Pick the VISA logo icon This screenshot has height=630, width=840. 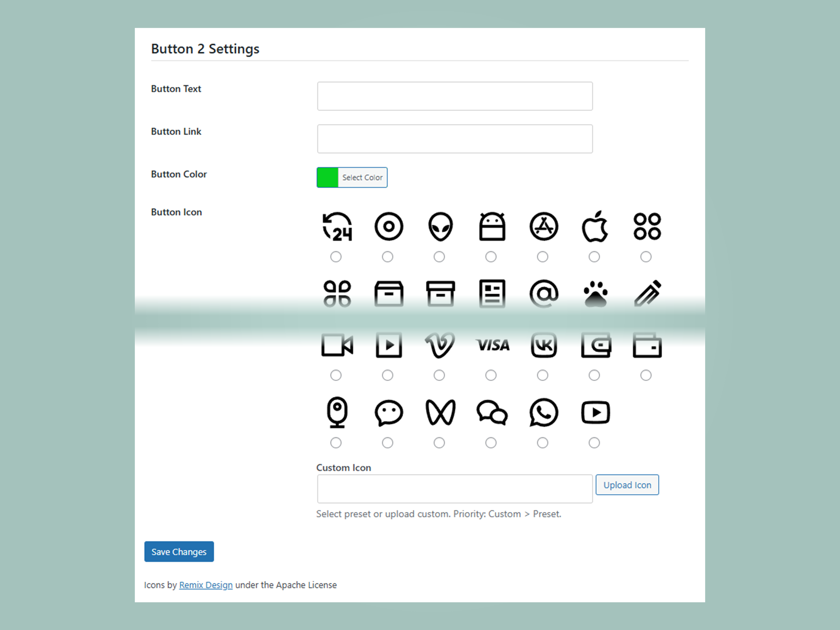[492, 345]
